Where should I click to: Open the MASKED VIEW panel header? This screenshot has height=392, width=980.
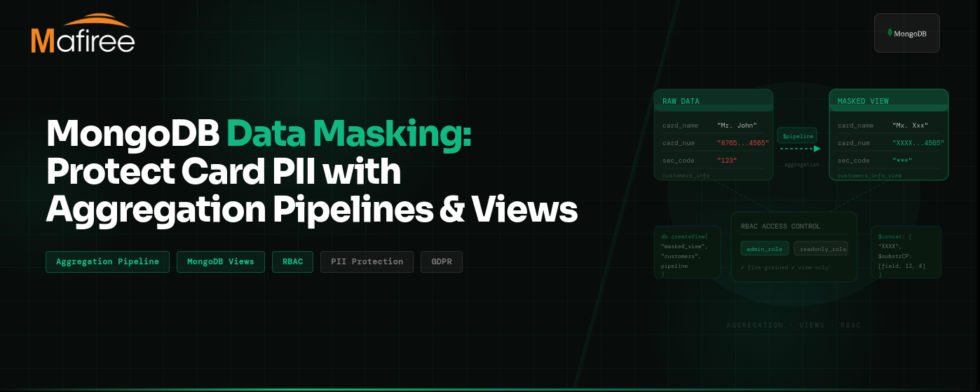[x=888, y=101]
